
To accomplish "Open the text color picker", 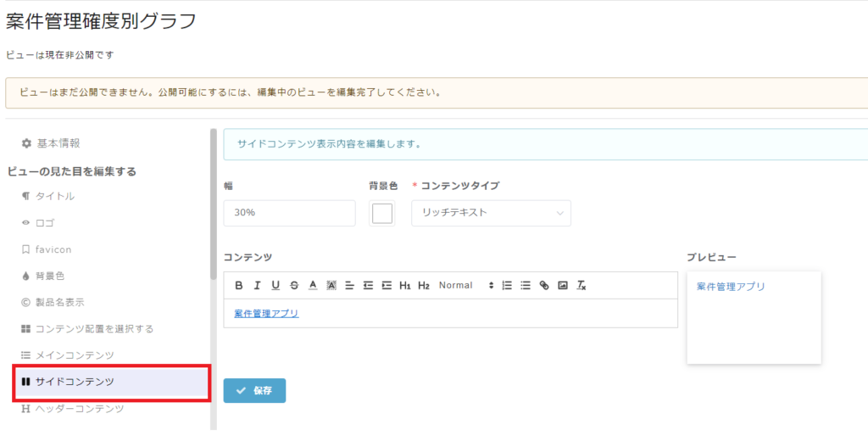I will coord(313,285).
